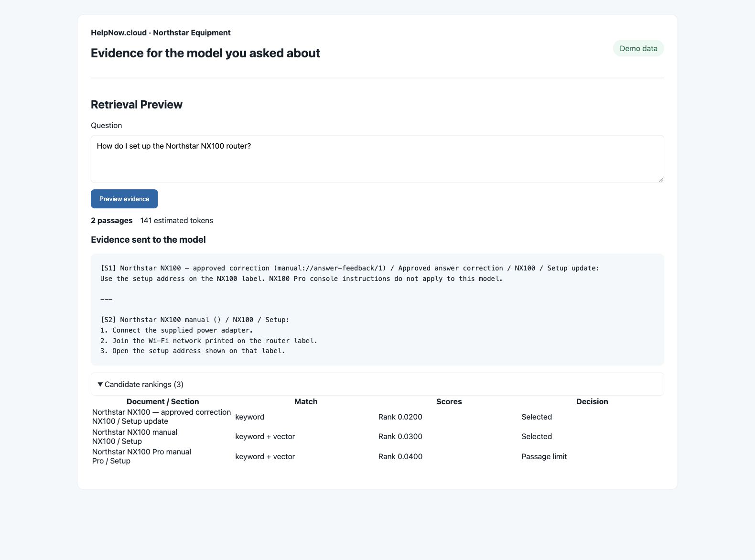Screen dimensions: 755x560
Task: Click the 'Scores' column header
Action: tap(449, 401)
